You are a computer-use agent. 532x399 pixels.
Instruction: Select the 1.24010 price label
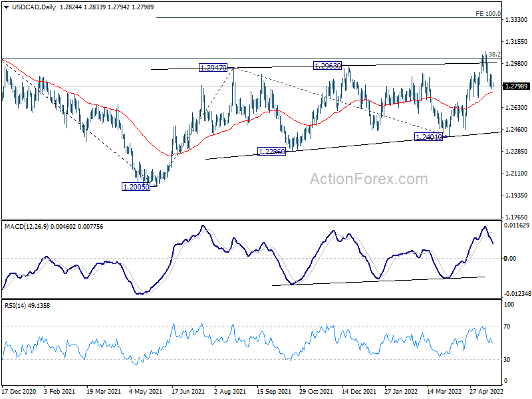pos(429,137)
